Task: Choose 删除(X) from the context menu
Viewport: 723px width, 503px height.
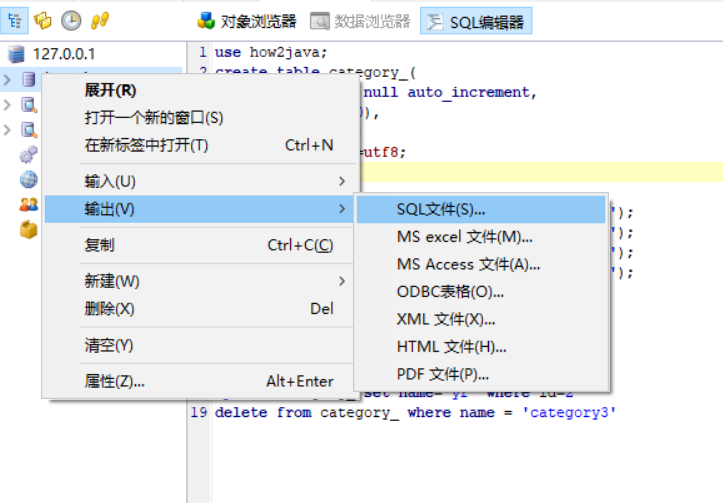Action: pos(199,308)
